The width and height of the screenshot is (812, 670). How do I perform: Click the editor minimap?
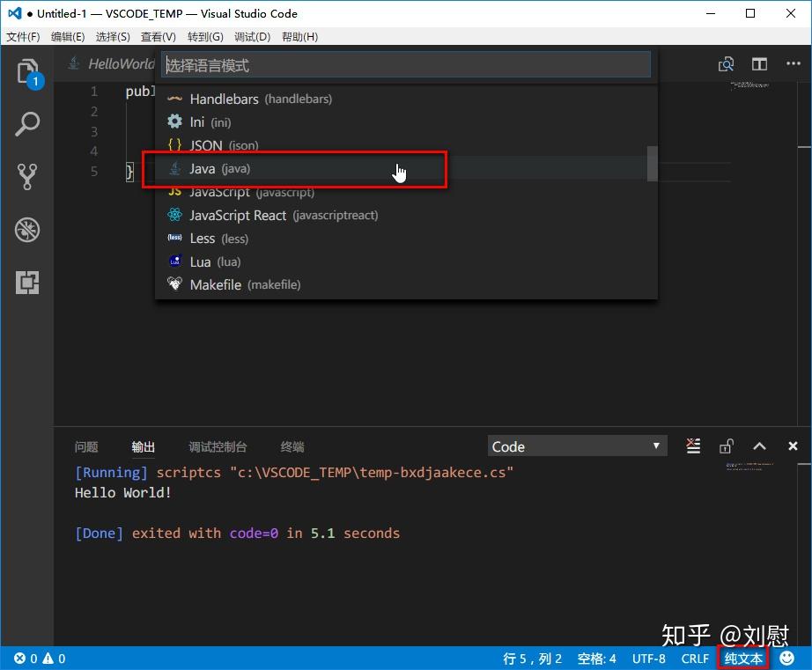pyautogui.click(x=749, y=85)
